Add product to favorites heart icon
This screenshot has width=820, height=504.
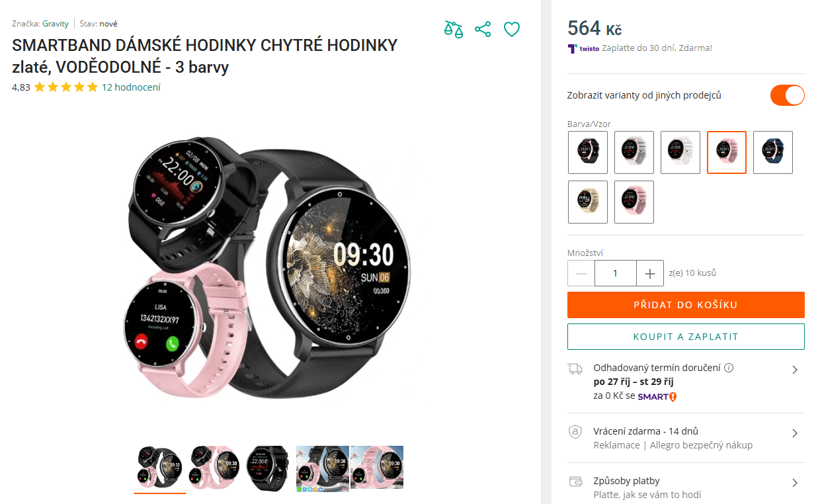click(512, 29)
